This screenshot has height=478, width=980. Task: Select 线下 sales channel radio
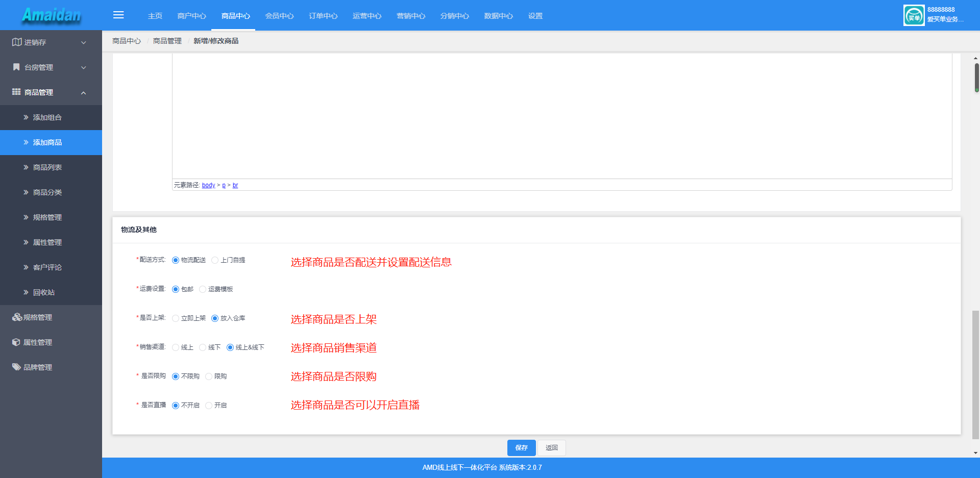(203, 347)
